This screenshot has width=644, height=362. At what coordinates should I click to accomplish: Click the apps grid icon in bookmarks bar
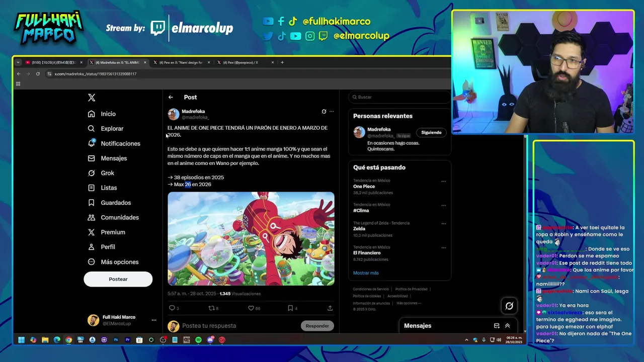(18, 84)
